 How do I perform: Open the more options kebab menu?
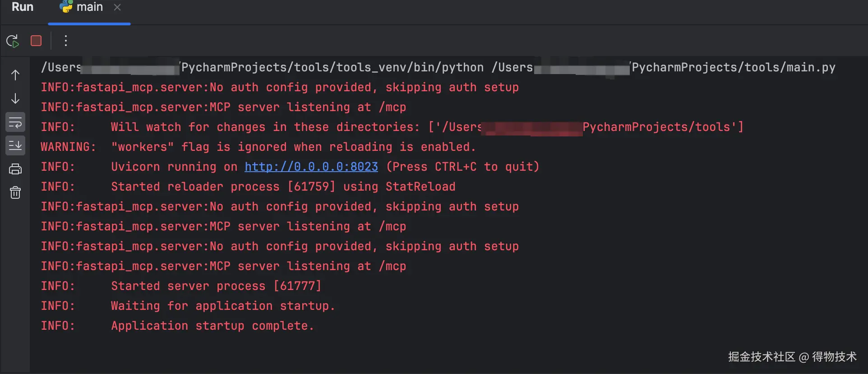click(66, 41)
